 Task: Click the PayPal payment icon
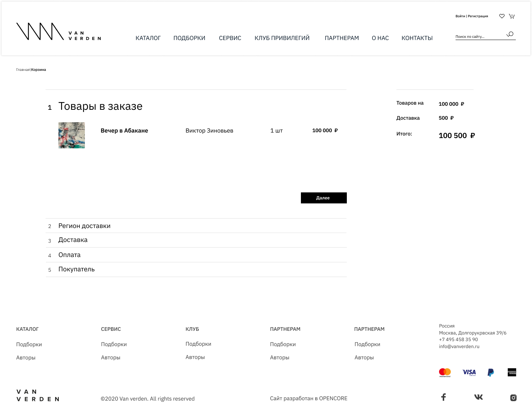tap(490, 373)
